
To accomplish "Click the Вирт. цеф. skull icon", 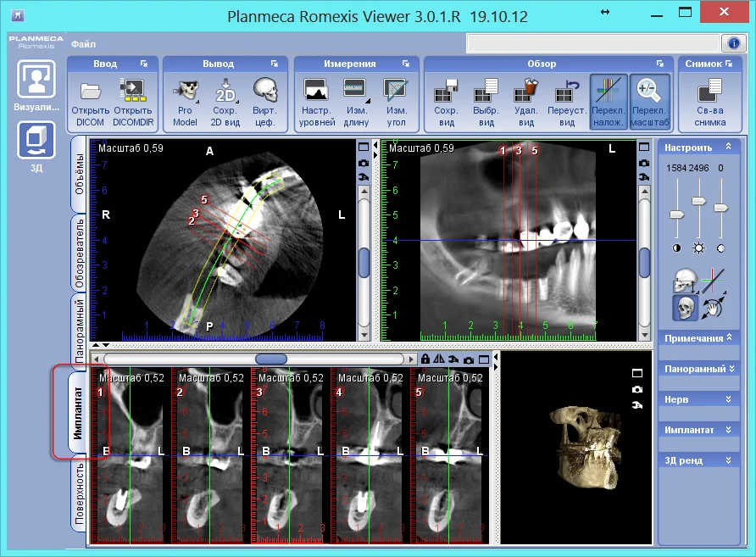I will point(264,90).
